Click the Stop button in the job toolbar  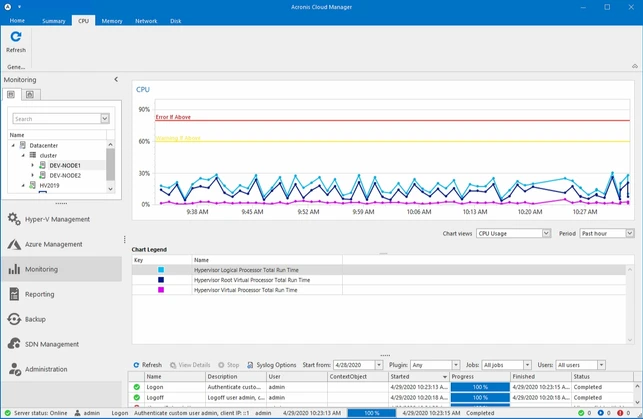(229, 365)
